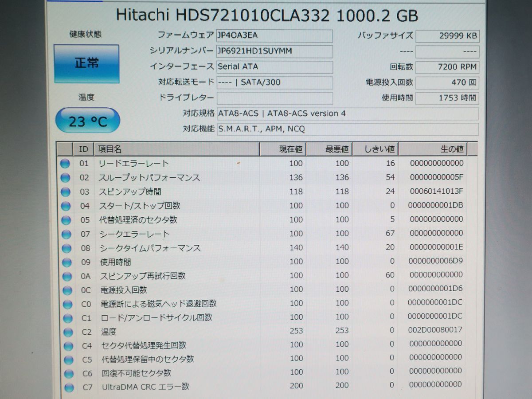This screenshot has height=399, width=532.
Task: Click the status orb for ID 0C
Action: (67, 290)
